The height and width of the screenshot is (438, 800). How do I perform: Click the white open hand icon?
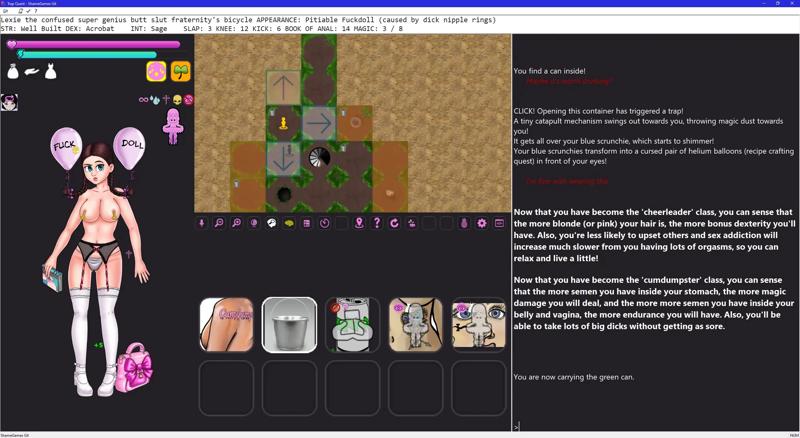[x=32, y=72]
